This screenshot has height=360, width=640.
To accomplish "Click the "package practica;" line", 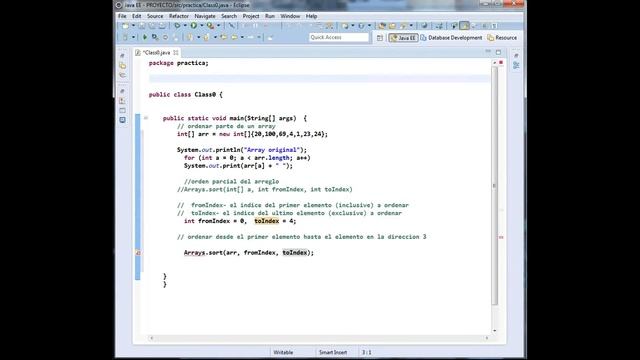I will 179,63.
